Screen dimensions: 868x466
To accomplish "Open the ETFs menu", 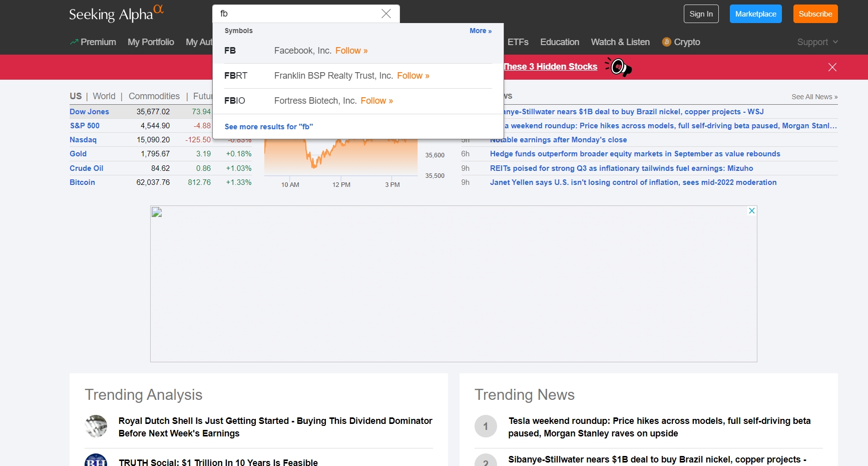I will pyautogui.click(x=518, y=42).
